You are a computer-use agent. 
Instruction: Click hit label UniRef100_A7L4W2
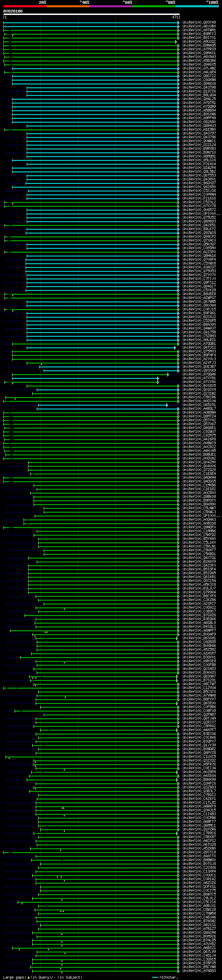pos(199,68)
